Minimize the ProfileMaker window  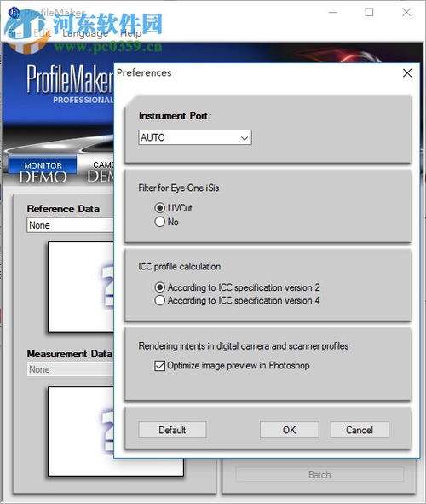333,12
